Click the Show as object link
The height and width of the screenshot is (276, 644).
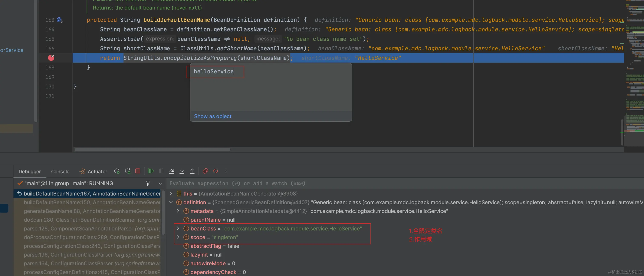(213, 116)
